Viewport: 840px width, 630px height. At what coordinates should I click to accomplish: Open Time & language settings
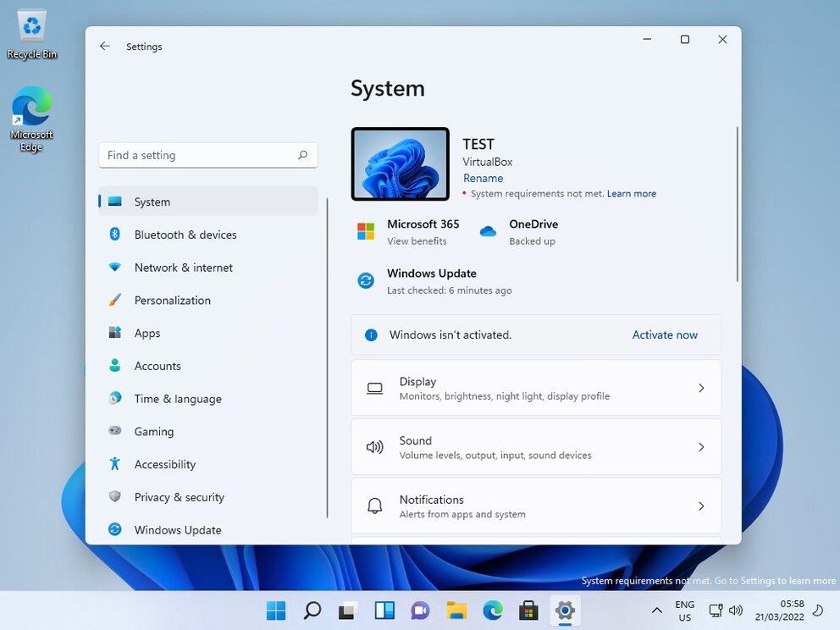[x=208, y=398]
